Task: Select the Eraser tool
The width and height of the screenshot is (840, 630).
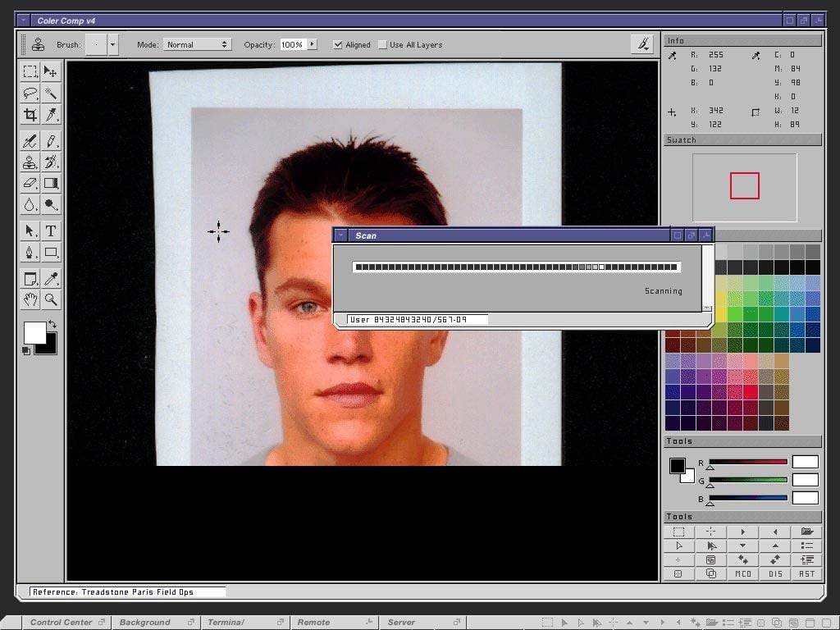Action: 30,183
